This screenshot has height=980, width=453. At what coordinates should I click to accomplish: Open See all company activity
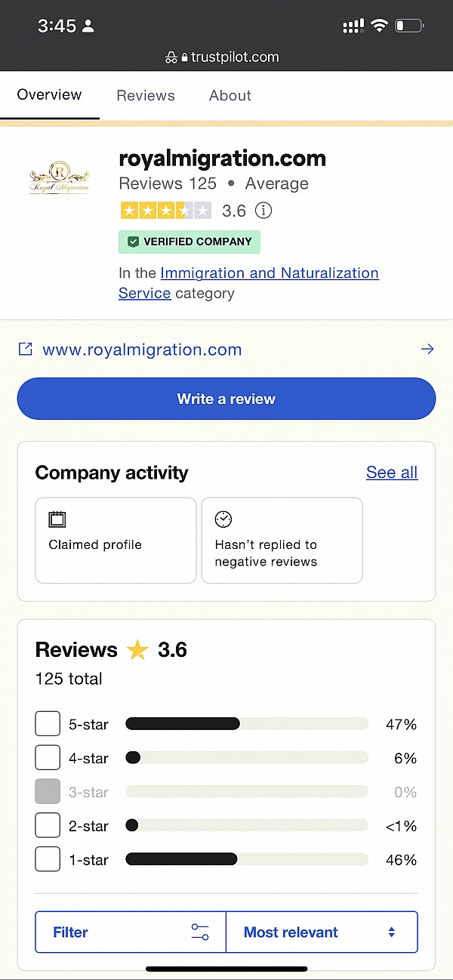click(392, 473)
